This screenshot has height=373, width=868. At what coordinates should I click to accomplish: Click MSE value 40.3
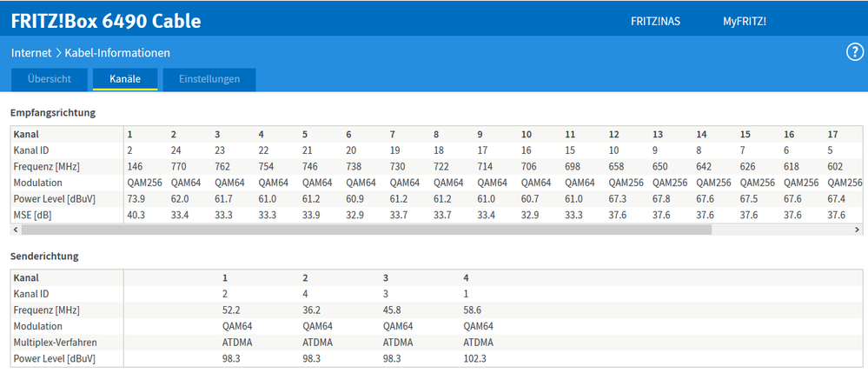click(136, 216)
